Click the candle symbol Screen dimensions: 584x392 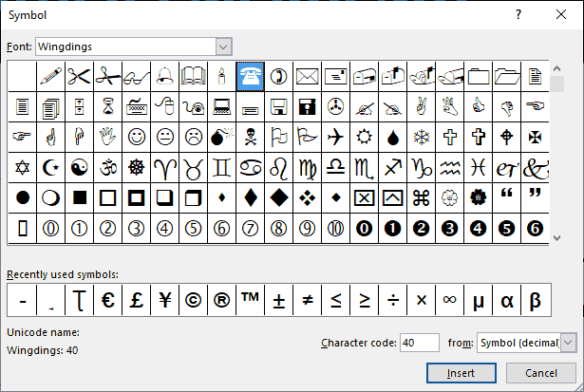221,76
